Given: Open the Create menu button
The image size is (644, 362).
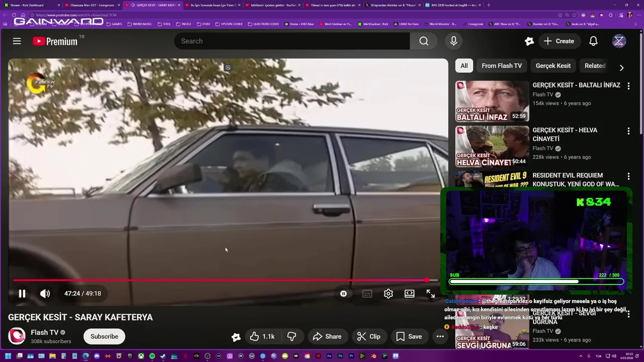Looking at the screenshot, I should tap(558, 41).
